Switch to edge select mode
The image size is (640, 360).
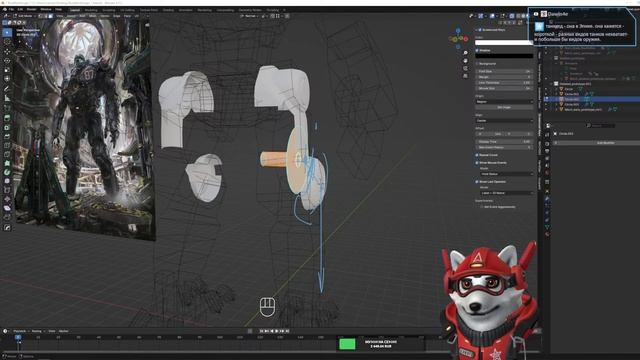[45, 16]
